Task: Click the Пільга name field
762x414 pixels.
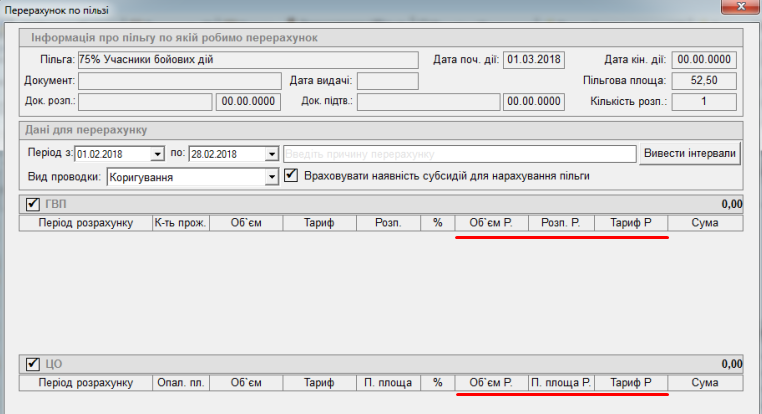Action: point(247,59)
